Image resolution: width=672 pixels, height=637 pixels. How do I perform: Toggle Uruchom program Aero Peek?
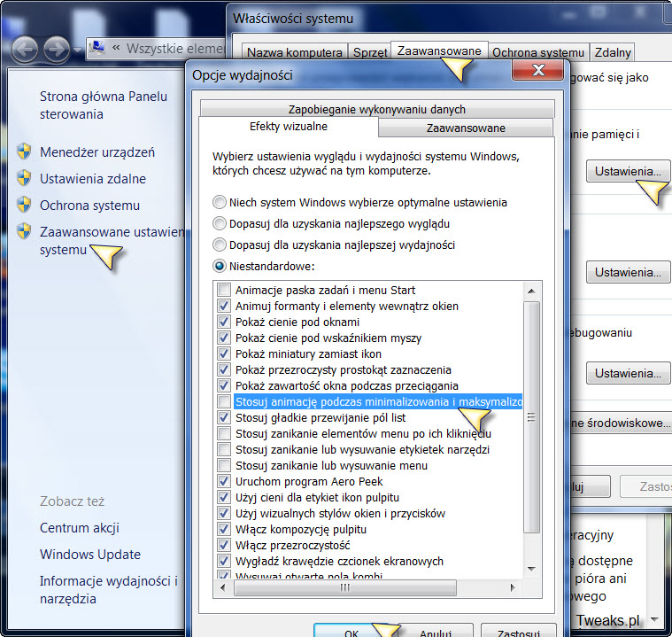(224, 481)
